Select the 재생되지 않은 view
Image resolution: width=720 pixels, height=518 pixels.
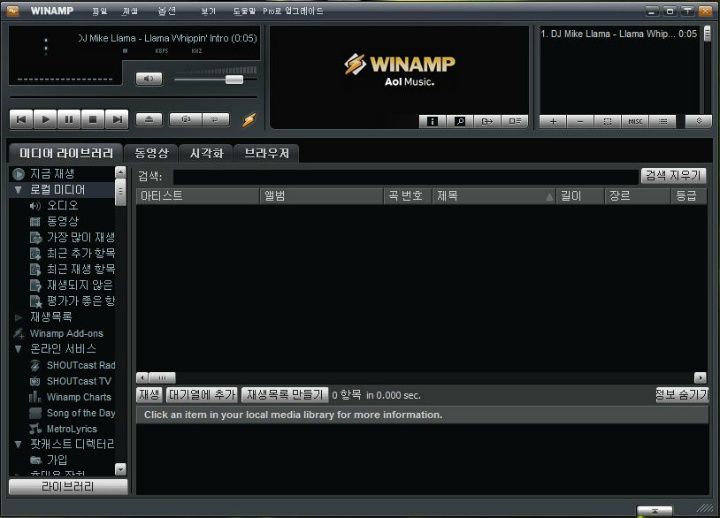pyautogui.click(x=79, y=285)
